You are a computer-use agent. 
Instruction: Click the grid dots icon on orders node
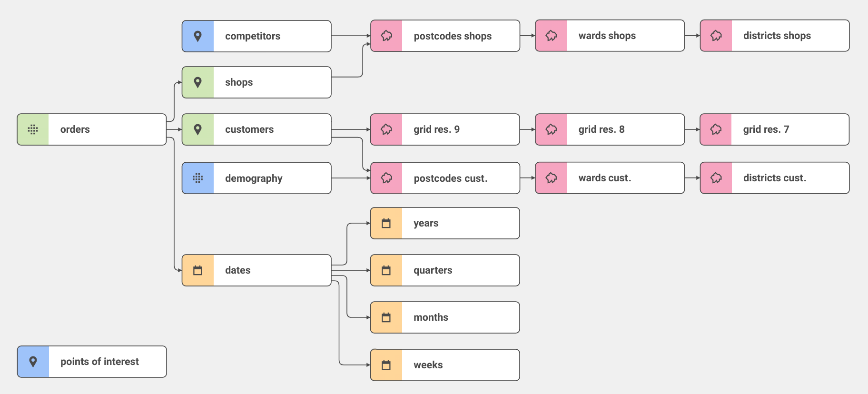[33, 129]
